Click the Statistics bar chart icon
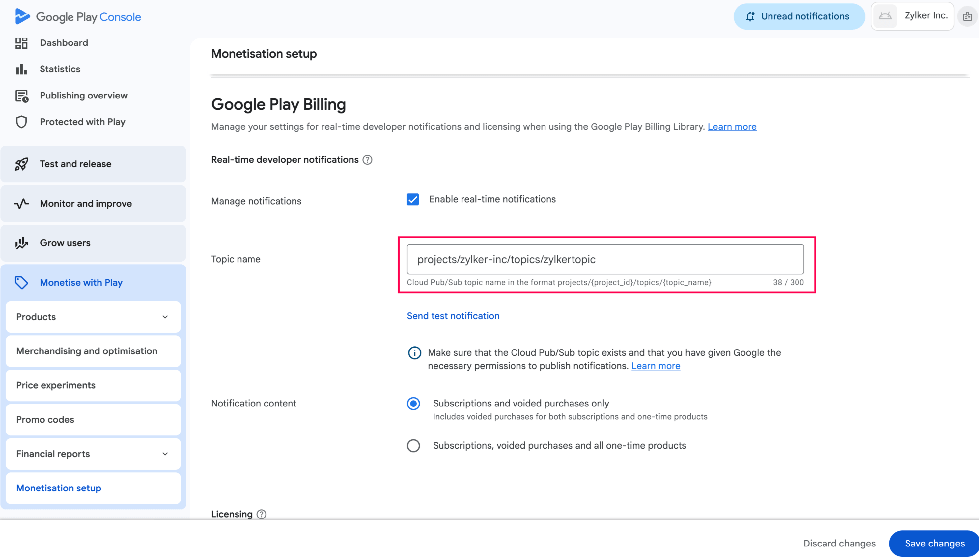The height and width of the screenshot is (560, 979). tap(21, 69)
